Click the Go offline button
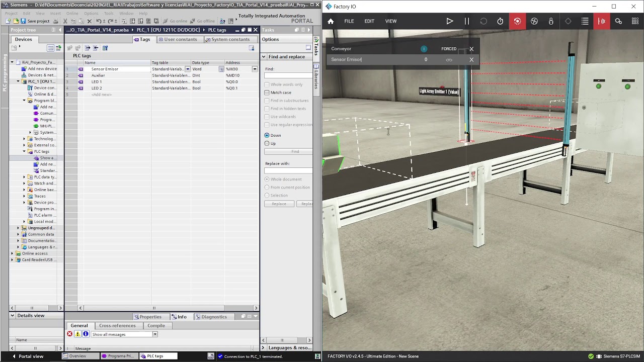644x362 pixels. (x=202, y=21)
